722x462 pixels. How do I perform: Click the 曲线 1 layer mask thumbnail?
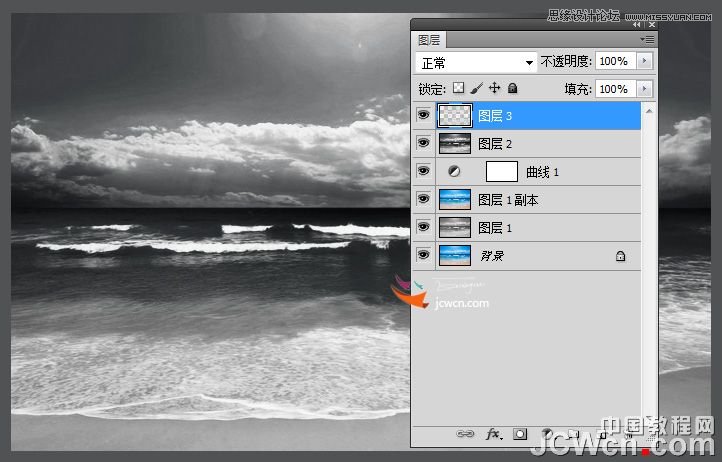pyautogui.click(x=500, y=172)
